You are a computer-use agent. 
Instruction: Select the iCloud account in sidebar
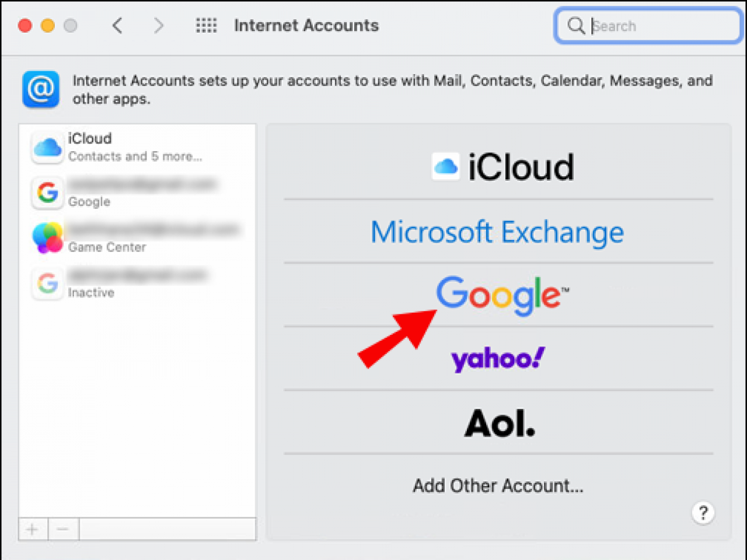[x=137, y=147]
